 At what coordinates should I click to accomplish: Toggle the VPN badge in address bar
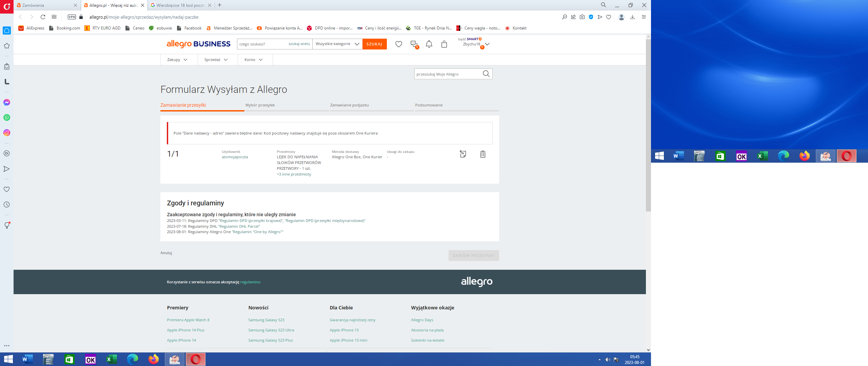click(72, 17)
